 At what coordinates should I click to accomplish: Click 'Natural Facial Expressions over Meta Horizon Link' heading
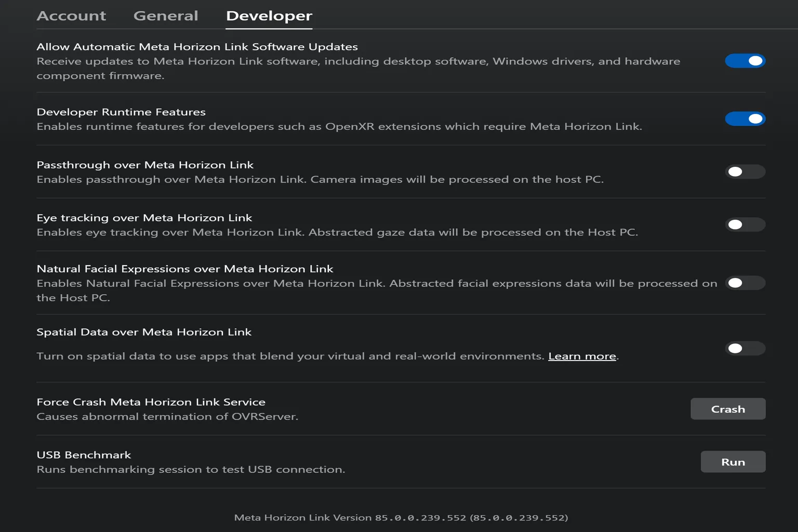click(185, 269)
